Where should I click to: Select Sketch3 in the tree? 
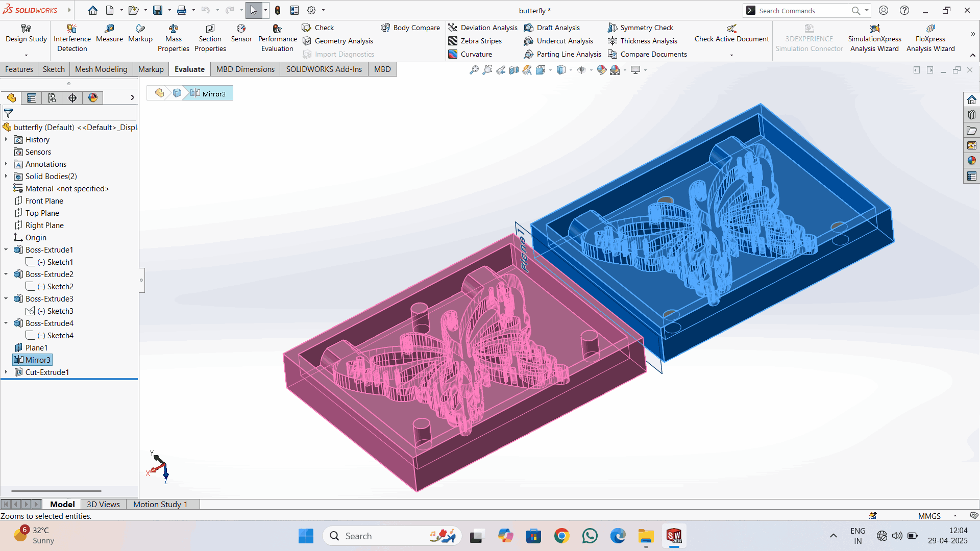[x=50, y=311]
